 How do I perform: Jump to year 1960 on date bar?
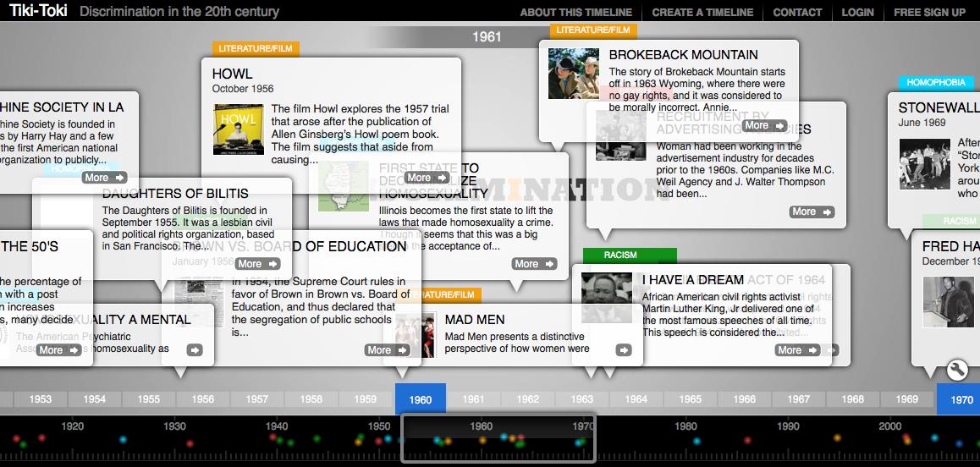tap(420, 398)
